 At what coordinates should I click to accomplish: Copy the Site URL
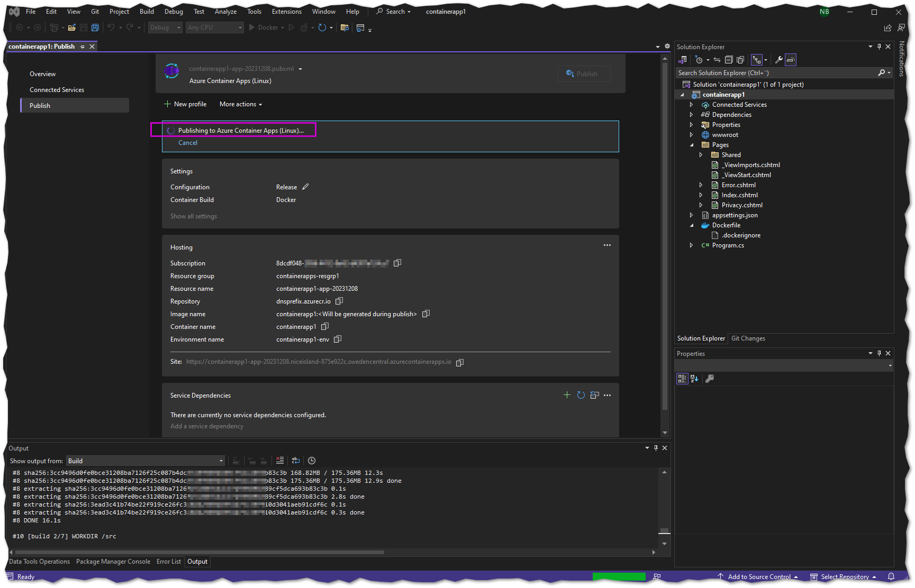pyautogui.click(x=460, y=362)
